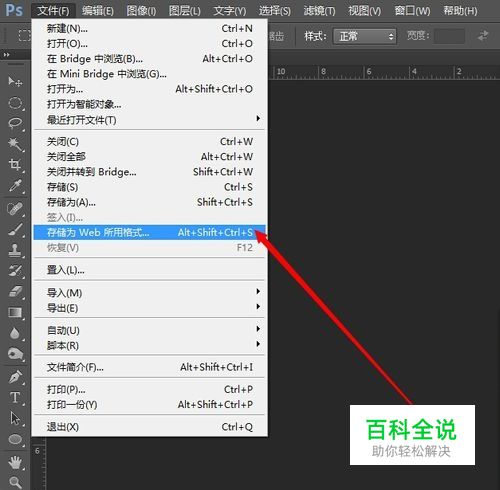This screenshot has height=490, width=500.
Task: Open the 帮助(H) menu
Action: coord(460,11)
